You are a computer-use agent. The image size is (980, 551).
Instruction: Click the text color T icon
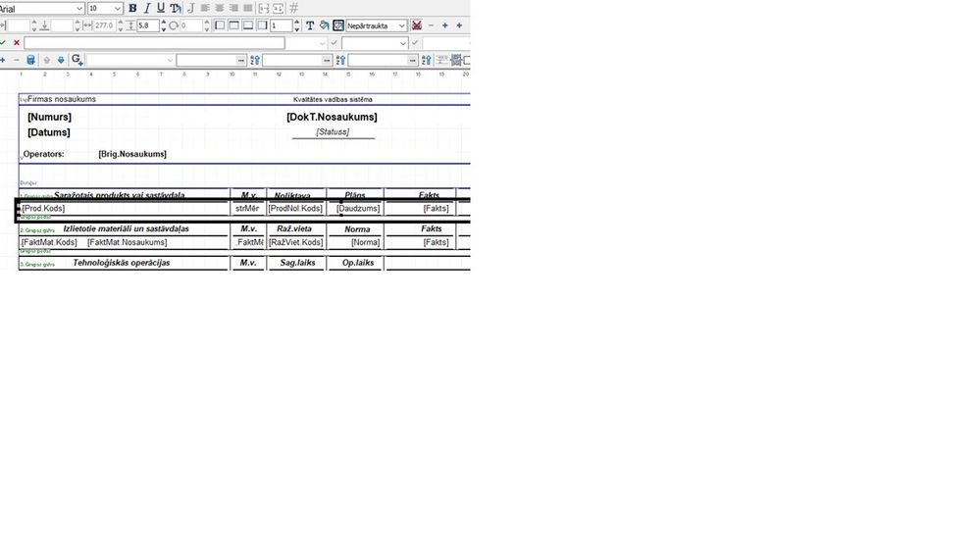click(x=310, y=25)
